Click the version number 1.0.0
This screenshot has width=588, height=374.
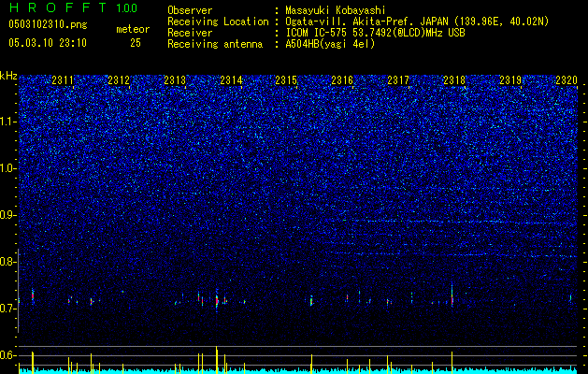click(x=127, y=8)
